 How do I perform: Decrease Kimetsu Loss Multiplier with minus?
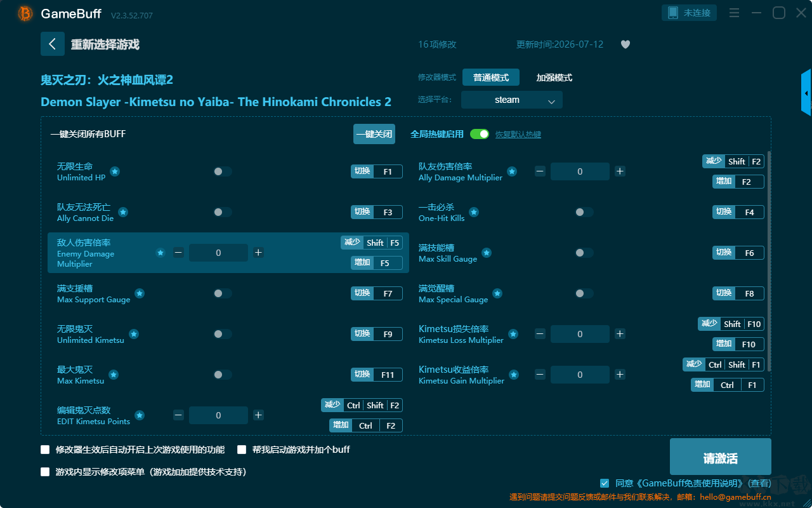[x=540, y=334]
